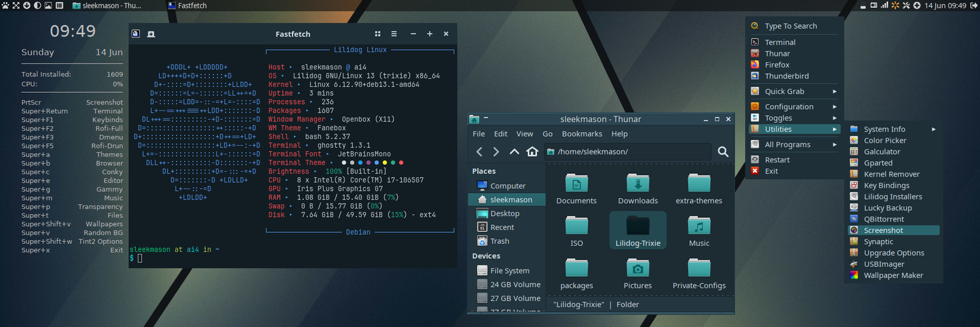The height and width of the screenshot is (327, 980).
Task: Open QBittorrent from Utilities
Action: 893,219
